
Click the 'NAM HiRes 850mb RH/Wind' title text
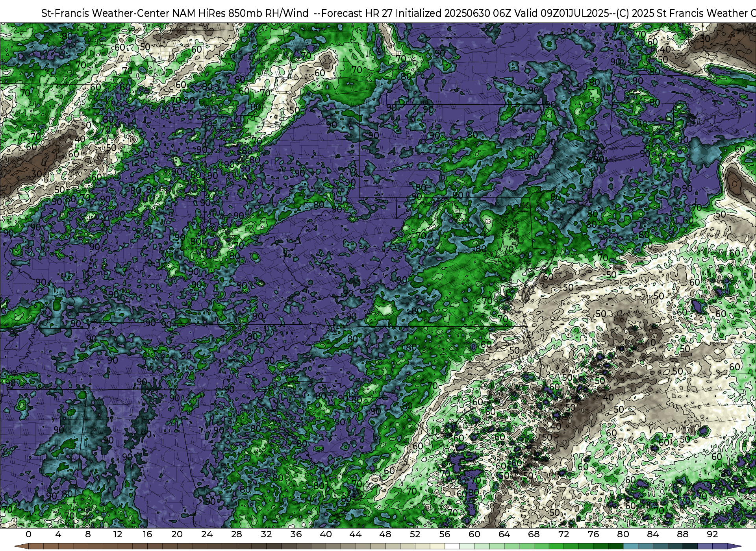(x=241, y=13)
